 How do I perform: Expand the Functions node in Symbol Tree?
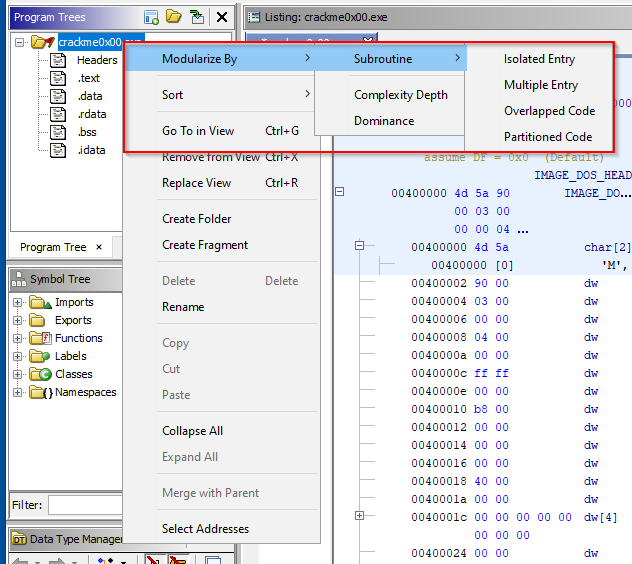point(17,338)
